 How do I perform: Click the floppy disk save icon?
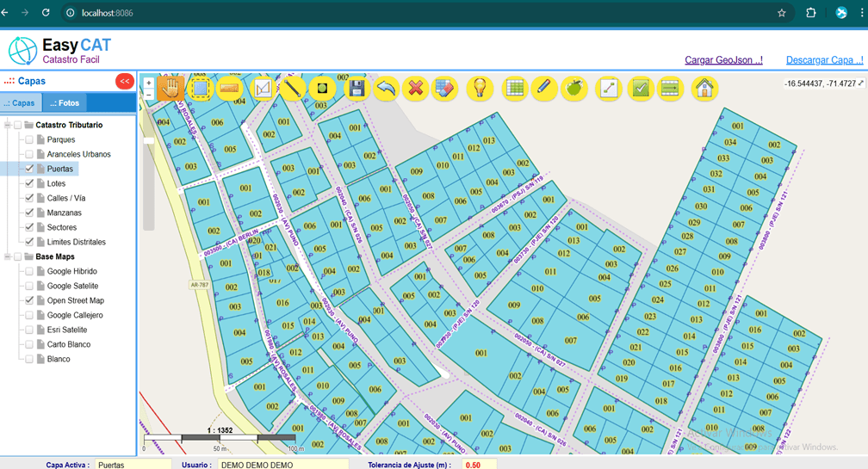point(356,88)
